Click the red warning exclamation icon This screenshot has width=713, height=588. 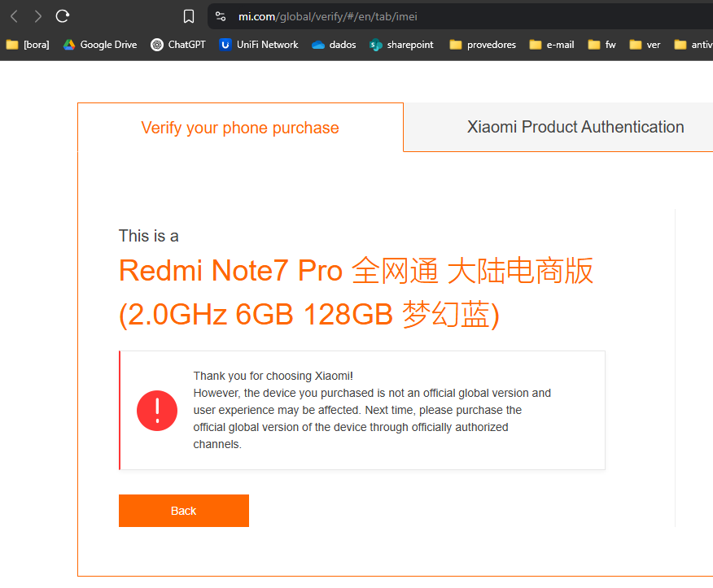[157, 411]
